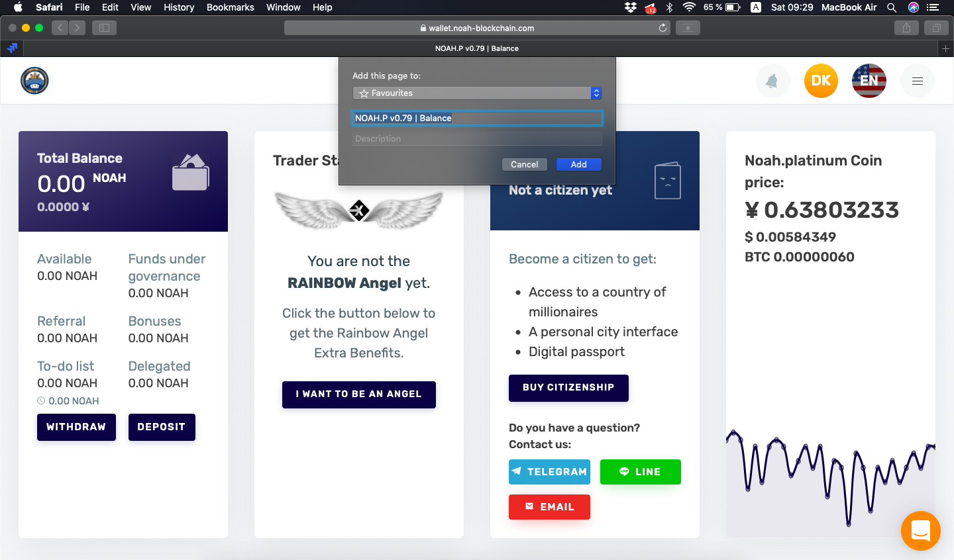This screenshot has width=954, height=560.
Task: Click the passport icon on citizen card
Action: pos(668,180)
